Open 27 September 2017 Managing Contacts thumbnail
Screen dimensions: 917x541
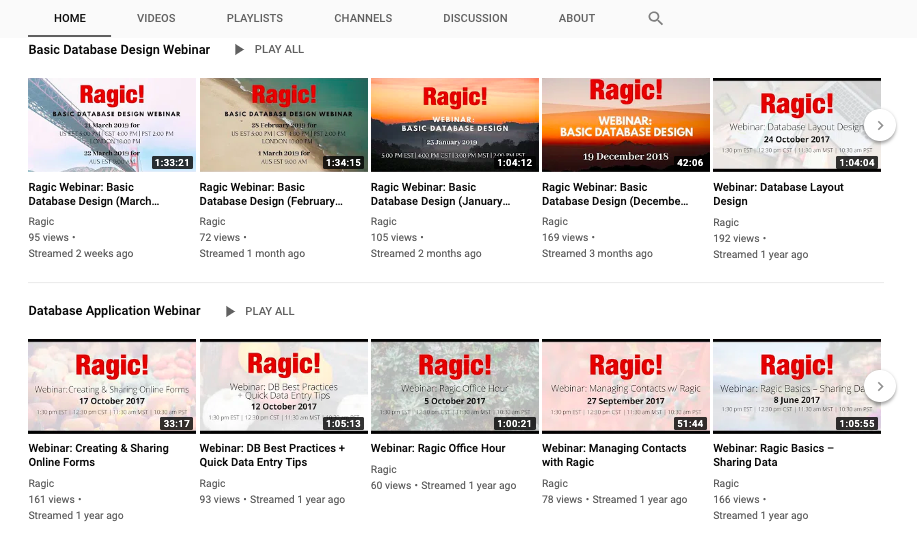pyautogui.click(x=626, y=386)
